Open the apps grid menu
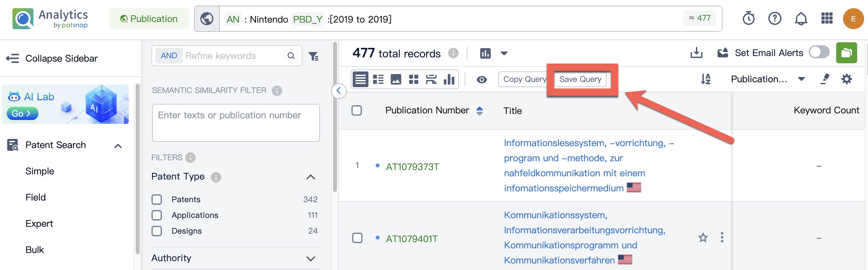Image resolution: width=868 pixels, height=270 pixels. coord(827,19)
